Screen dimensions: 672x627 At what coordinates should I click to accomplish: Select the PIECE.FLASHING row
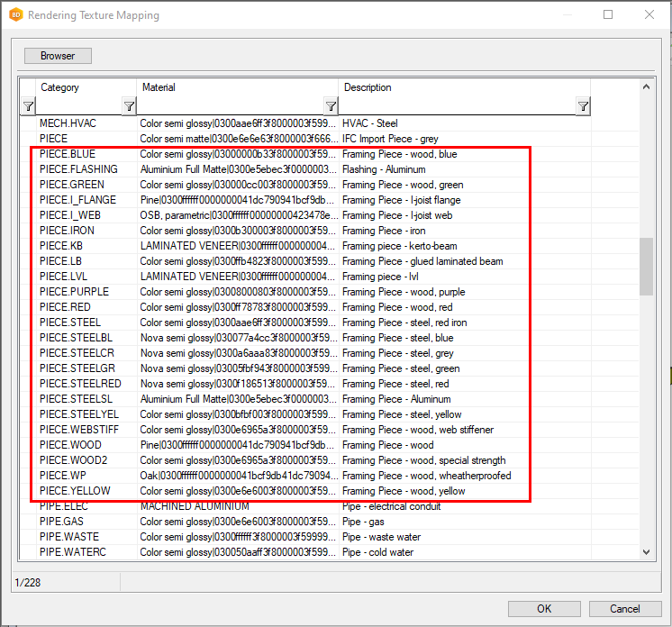click(78, 169)
